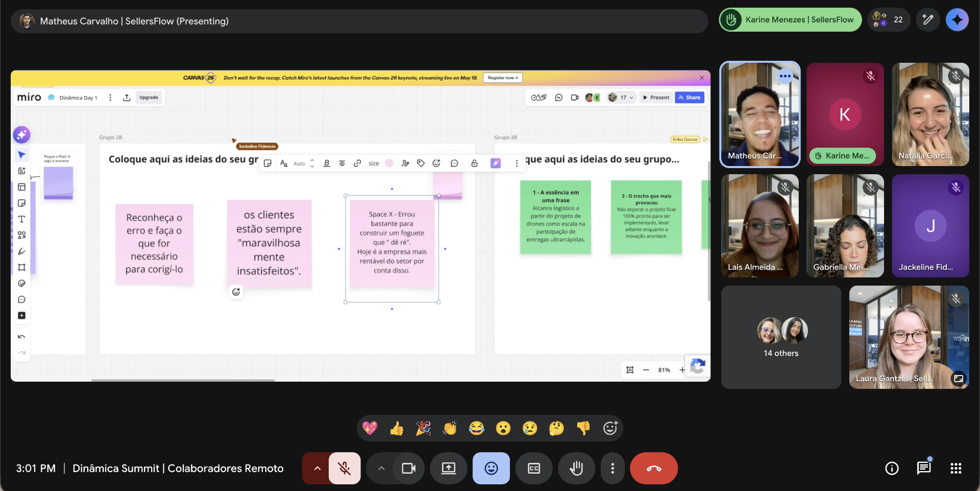Image resolution: width=980 pixels, height=491 pixels.
Task: Select the Text tool in Miro sidebar
Action: point(21,219)
